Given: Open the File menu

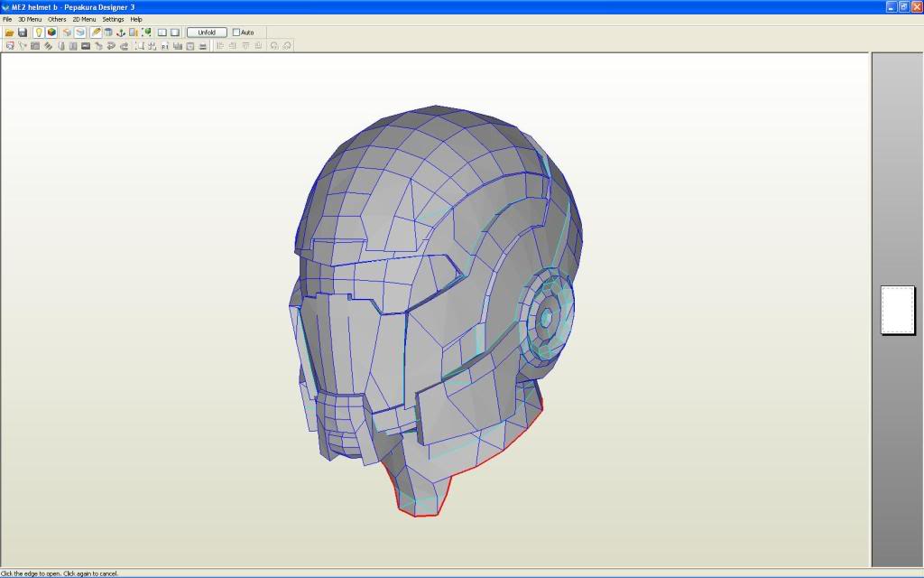Looking at the screenshot, I should point(7,20).
